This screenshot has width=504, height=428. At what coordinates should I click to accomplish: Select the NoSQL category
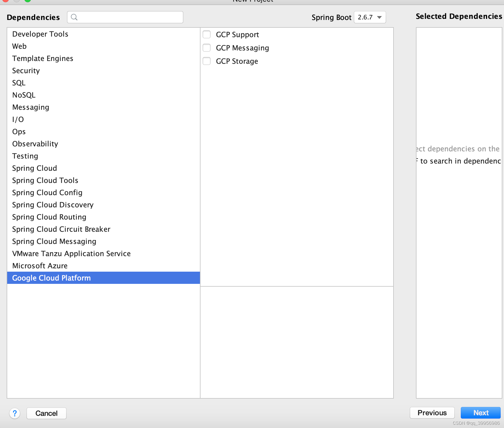point(104,95)
